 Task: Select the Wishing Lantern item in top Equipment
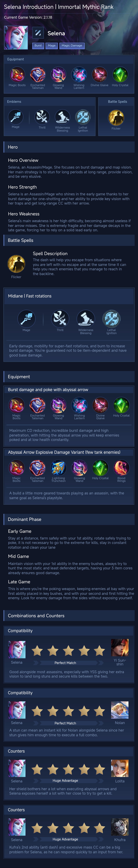pos(79,75)
